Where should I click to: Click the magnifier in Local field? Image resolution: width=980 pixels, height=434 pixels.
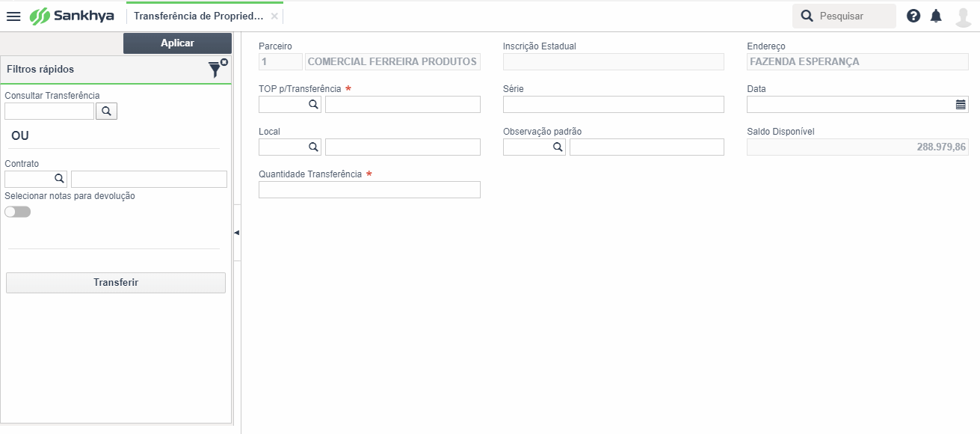[x=314, y=147]
